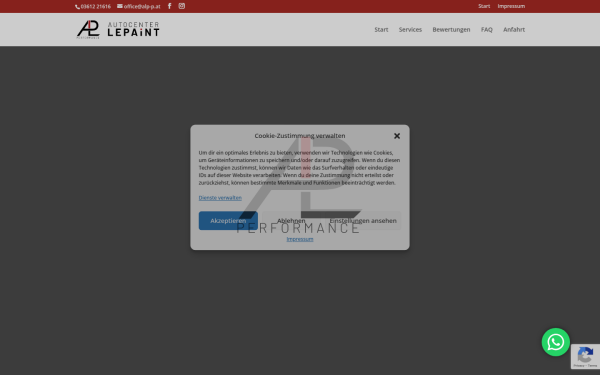600x375 pixels.
Task: Open Impressum link in cookie dialog
Action: (x=300, y=239)
